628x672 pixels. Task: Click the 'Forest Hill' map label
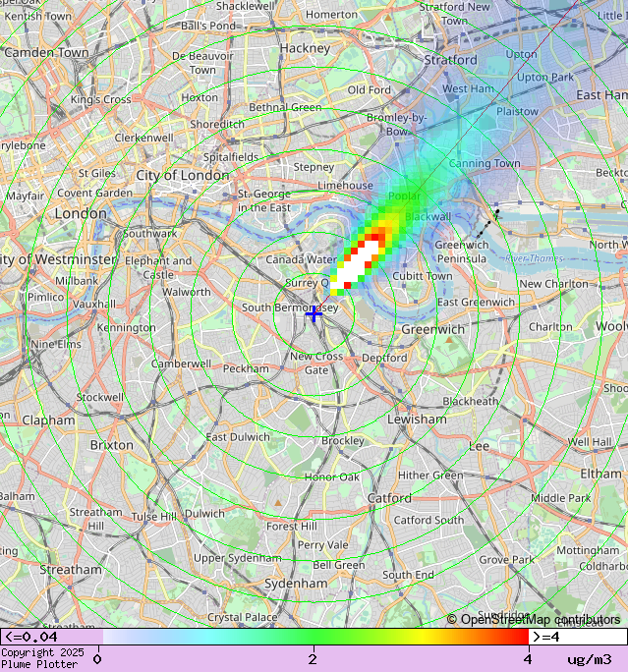click(292, 527)
